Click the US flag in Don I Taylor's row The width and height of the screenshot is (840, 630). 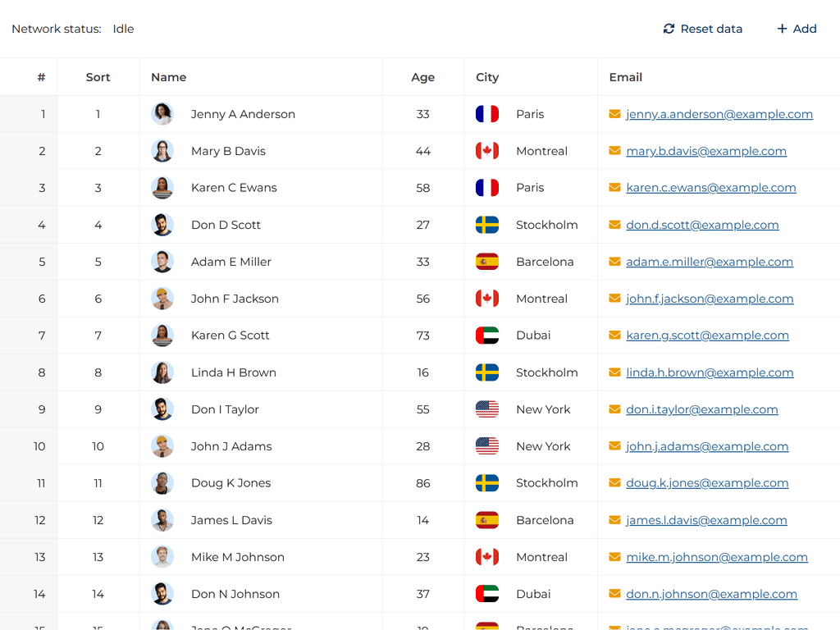[487, 409]
